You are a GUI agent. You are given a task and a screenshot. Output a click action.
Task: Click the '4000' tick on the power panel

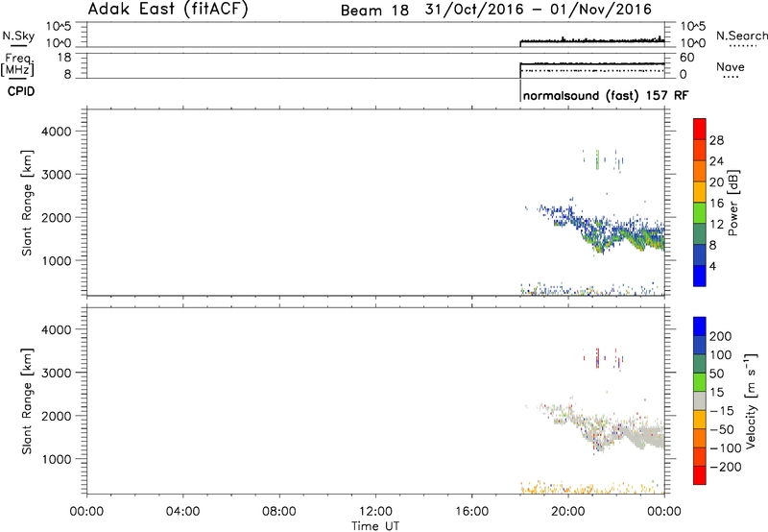57,132
